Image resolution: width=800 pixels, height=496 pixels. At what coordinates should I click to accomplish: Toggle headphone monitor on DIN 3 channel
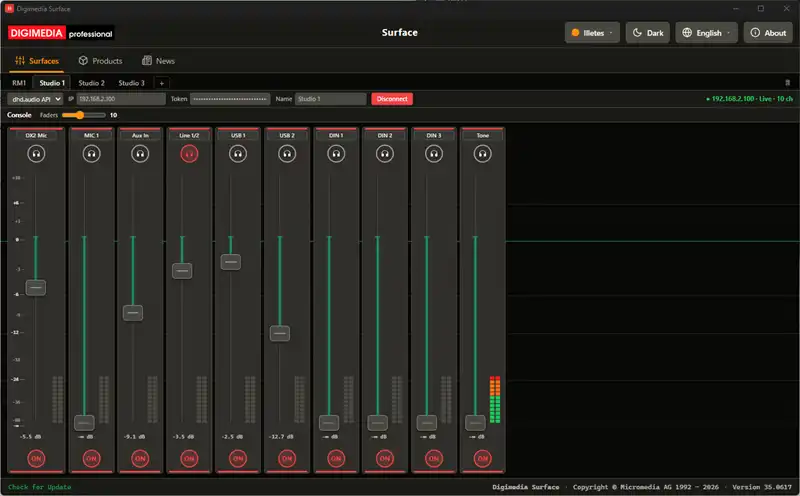[x=434, y=154]
